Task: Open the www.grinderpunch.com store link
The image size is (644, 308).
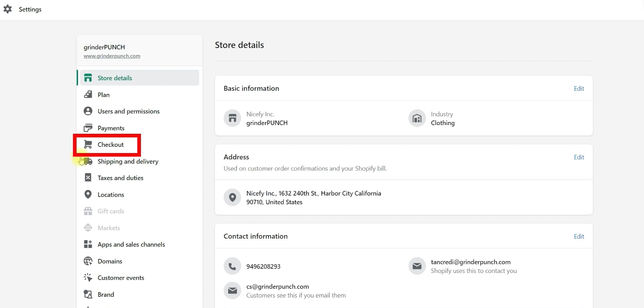Action: pyautogui.click(x=112, y=56)
